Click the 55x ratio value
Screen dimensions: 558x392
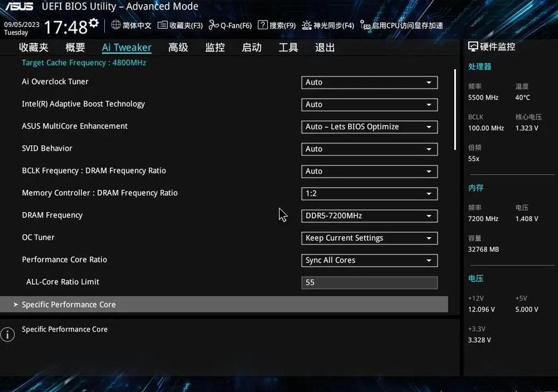[x=474, y=159]
